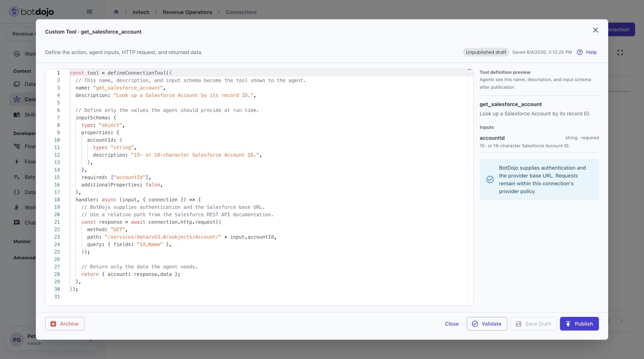Click the path string on line 23
Image resolution: width=644 pixels, height=359 pixels.
[163, 237]
